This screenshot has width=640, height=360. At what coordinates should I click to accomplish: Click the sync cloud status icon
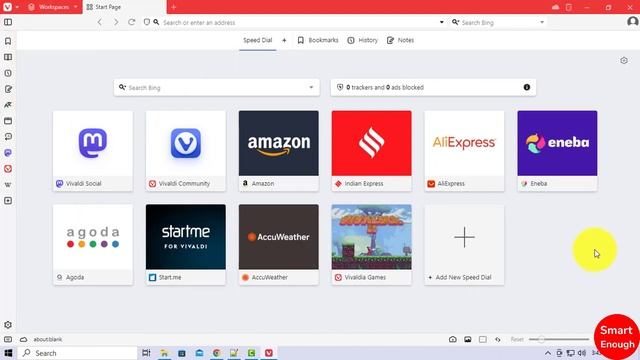point(24,339)
